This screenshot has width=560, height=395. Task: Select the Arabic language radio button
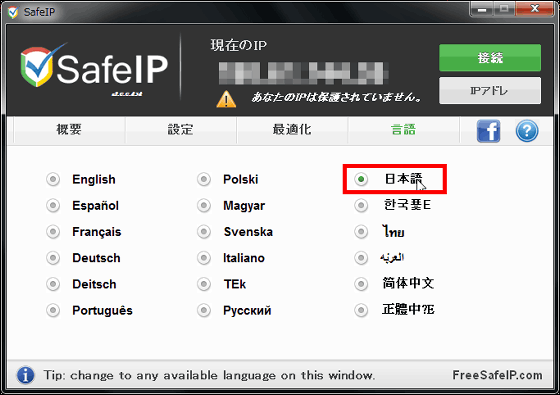pos(361,258)
